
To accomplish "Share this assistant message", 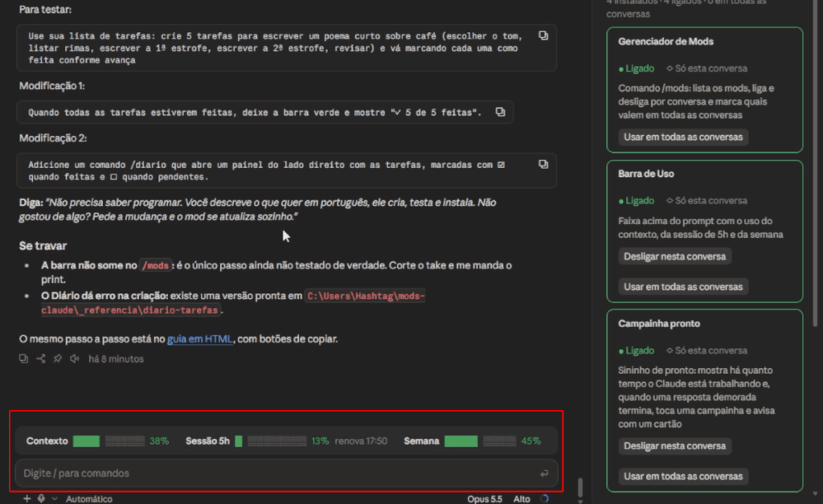I will pos(41,359).
